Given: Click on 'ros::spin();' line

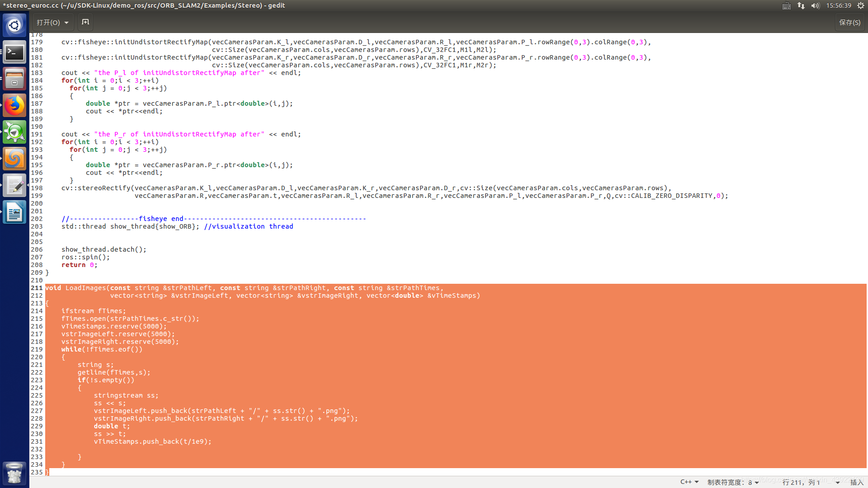Looking at the screenshot, I should click(x=85, y=257).
